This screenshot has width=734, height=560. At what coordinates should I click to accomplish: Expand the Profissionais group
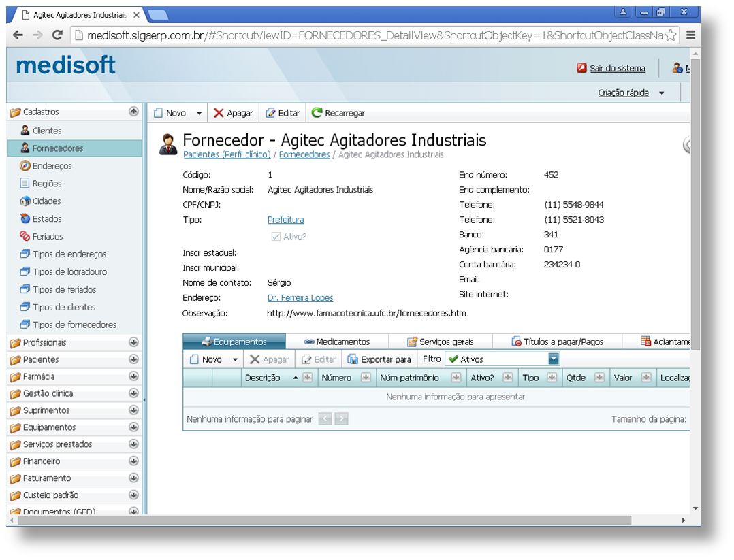tap(134, 342)
